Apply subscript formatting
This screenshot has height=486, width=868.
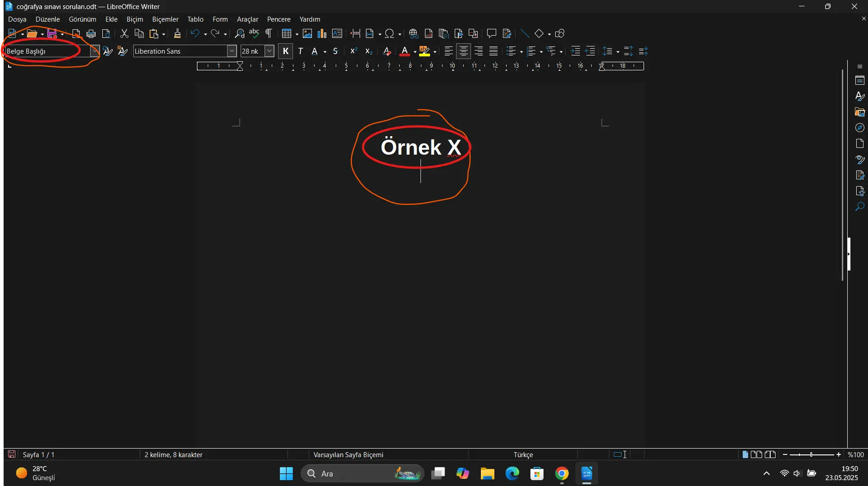(x=369, y=51)
